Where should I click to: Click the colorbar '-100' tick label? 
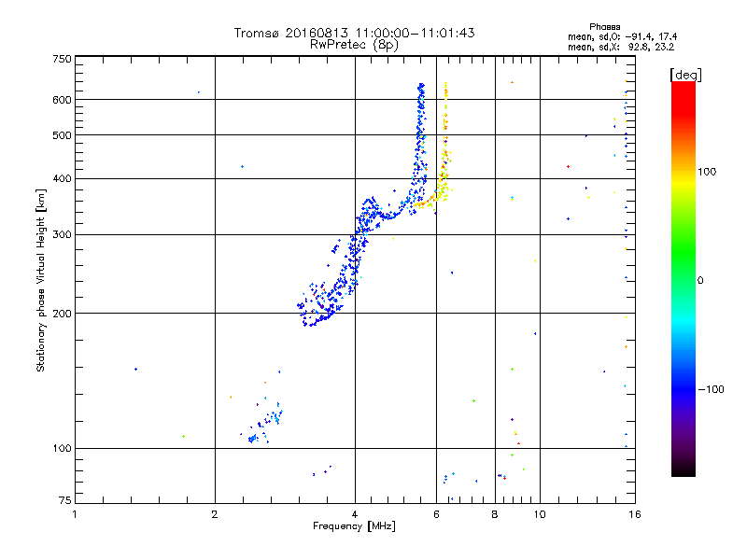pos(712,389)
